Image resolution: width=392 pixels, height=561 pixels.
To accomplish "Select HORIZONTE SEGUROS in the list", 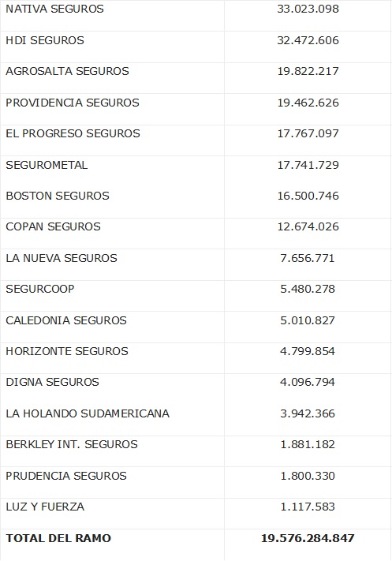I will point(66,351).
